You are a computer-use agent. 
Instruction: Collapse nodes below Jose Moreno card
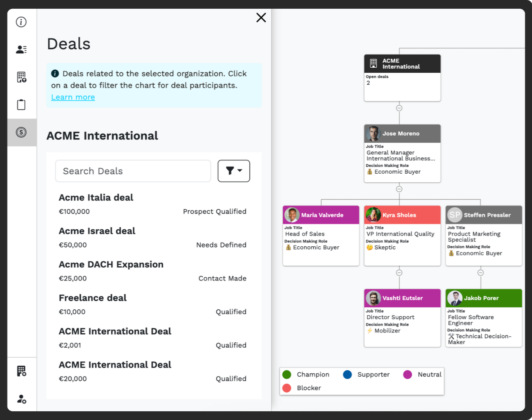point(399,189)
